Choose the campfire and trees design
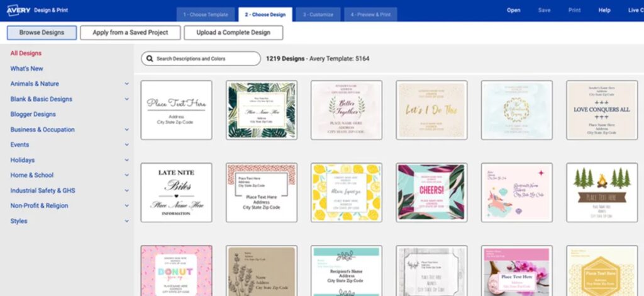The height and width of the screenshot is (296, 644). (x=601, y=192)
